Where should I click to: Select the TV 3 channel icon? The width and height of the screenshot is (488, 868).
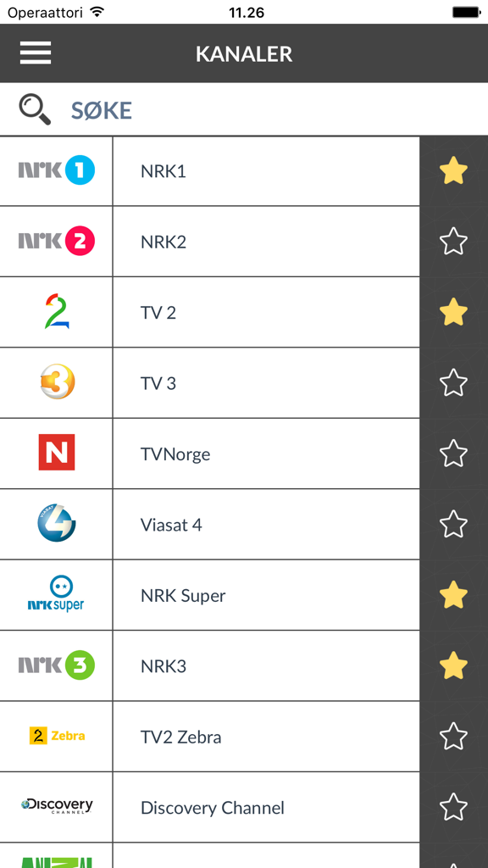click(x=56, y=382)
